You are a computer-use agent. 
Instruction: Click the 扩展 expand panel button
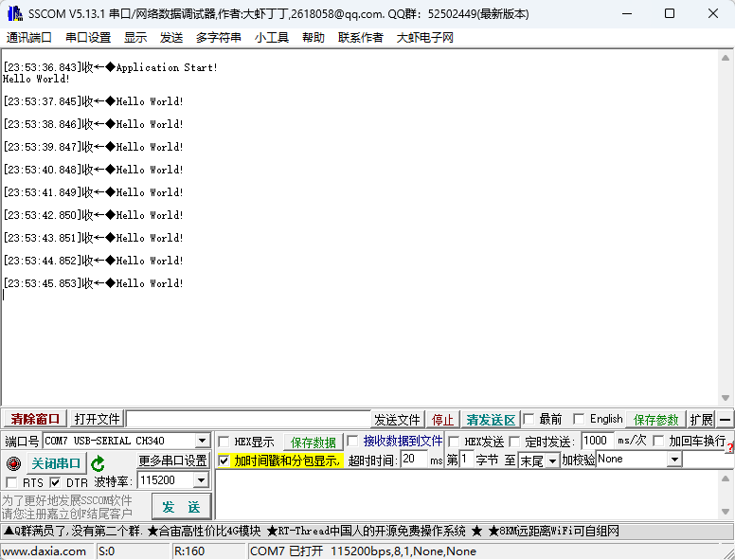pos(701,420)
